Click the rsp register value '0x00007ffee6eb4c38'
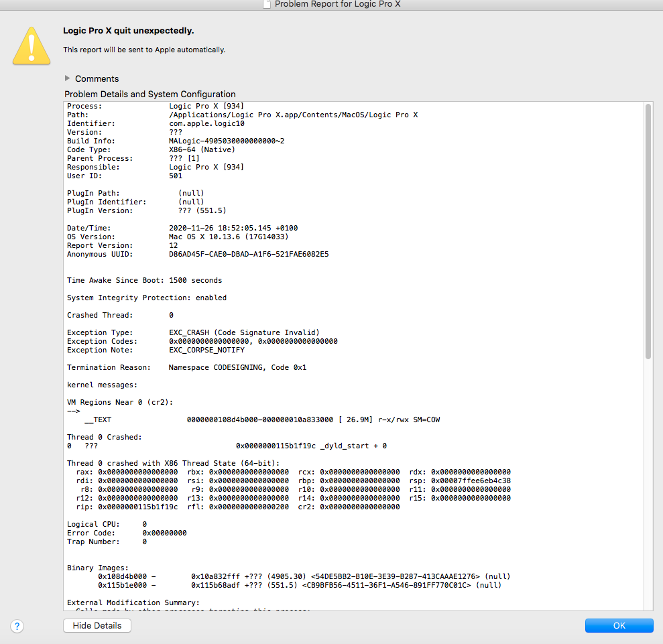The height and width of the screenshot is (644, 663). coord(471,480)
